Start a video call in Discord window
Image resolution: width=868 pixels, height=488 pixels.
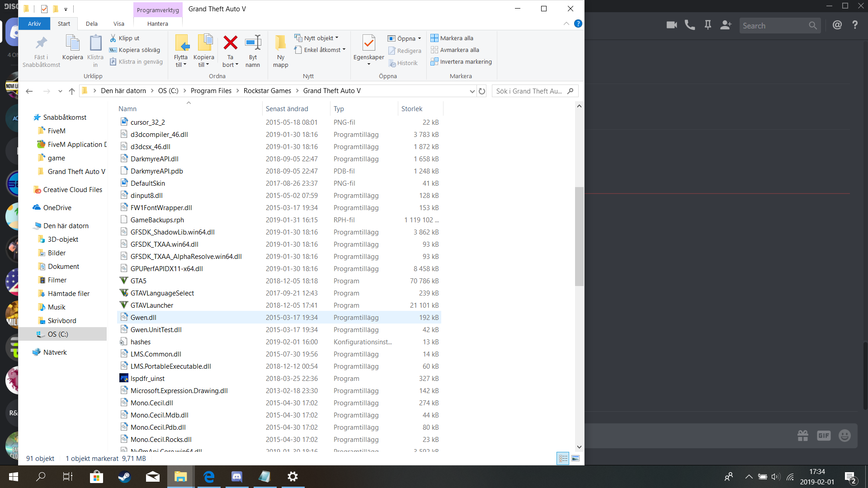pyautogui.click(x=672, y=25)
